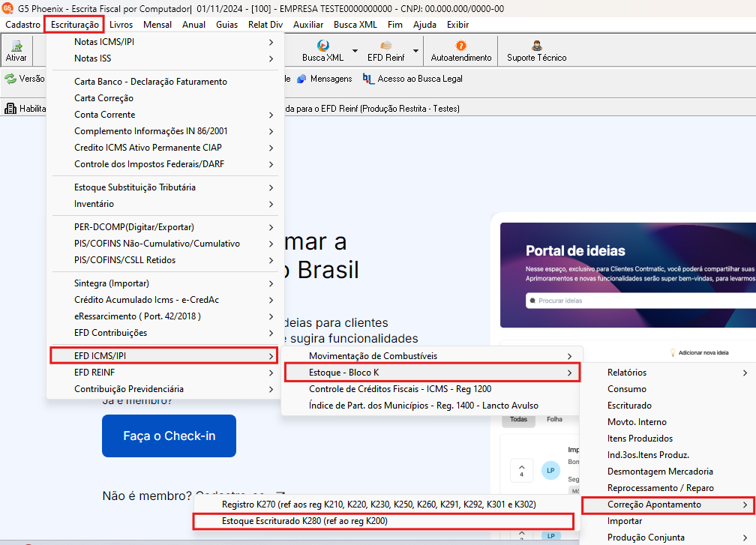Select Crédito Acumulado Icms - e-CredAc

pyautogui.click(x=164, y=300)
